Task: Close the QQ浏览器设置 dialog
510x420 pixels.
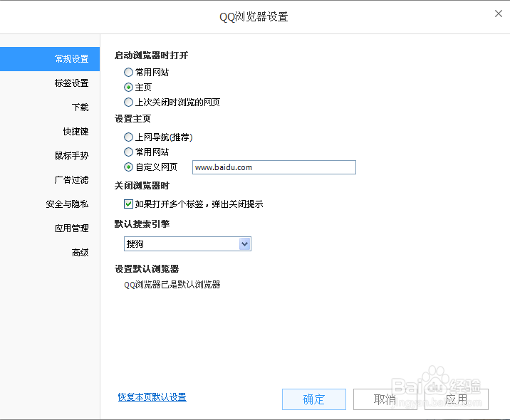Action: (499, 14)
